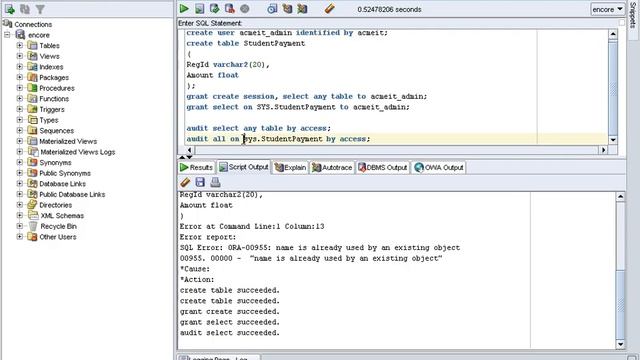Image resolution: width=640 pixels, height=360 pixels.
Task: Click the 'create user acmeit_admin' line
Action: pos(287,33)
